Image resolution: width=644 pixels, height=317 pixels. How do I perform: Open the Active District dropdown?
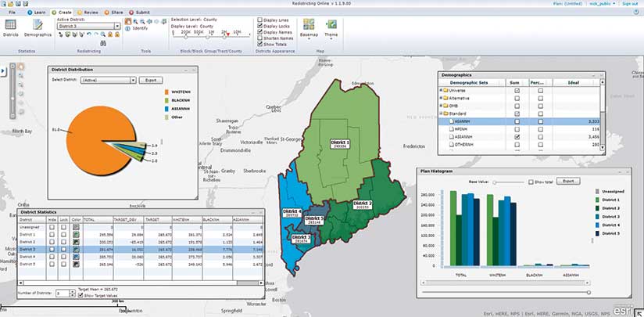click(116, 26)
